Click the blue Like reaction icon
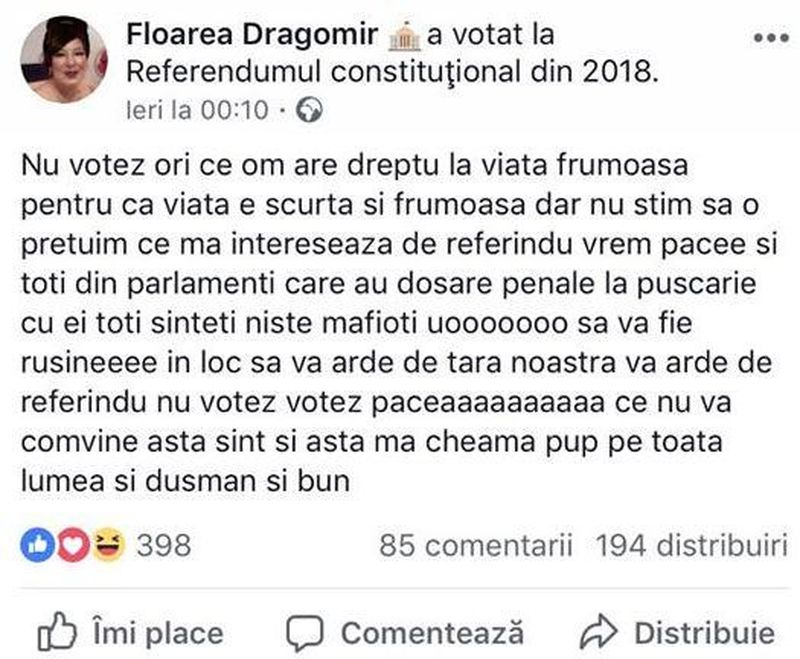The width and height of the screenshot is (800, 659). tap(34, 545)
